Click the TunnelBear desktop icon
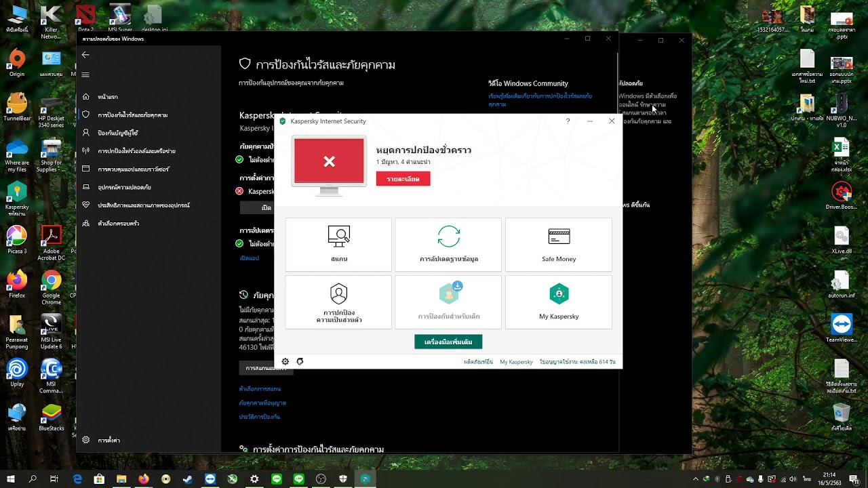This screenshot has height=488, width=868. (x=17, y=108)
